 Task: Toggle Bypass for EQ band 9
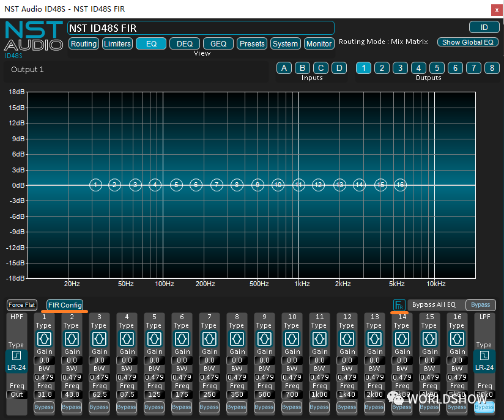pos(264,407)
